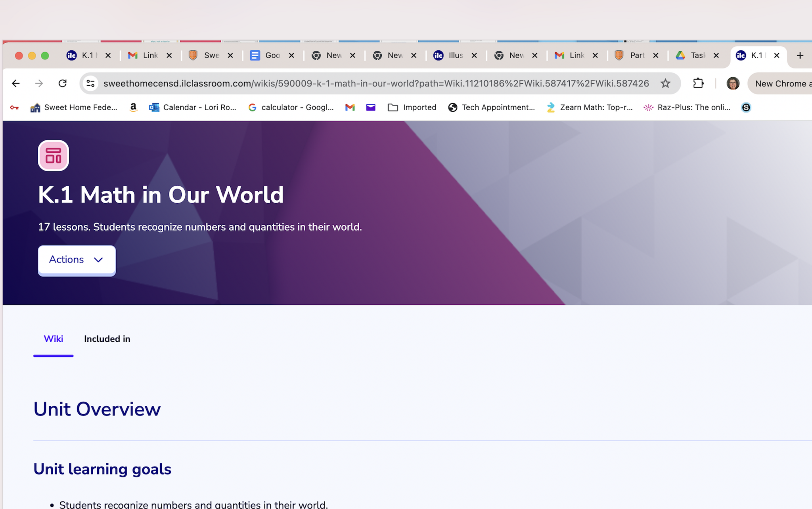Click the browser reload icon
The width and height of the screenshot is (812, 509).
click(63, 83)
